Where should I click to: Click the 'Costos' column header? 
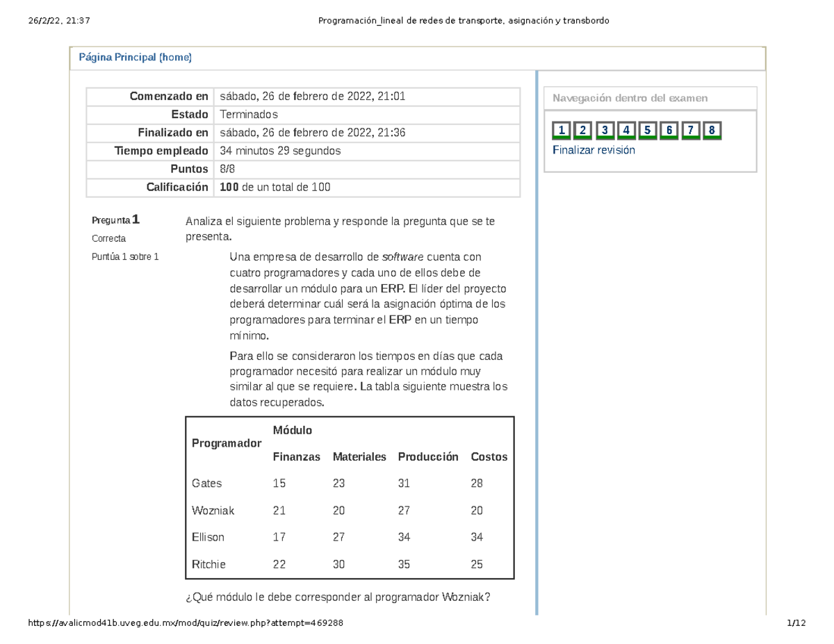click(x=489, y=457)
